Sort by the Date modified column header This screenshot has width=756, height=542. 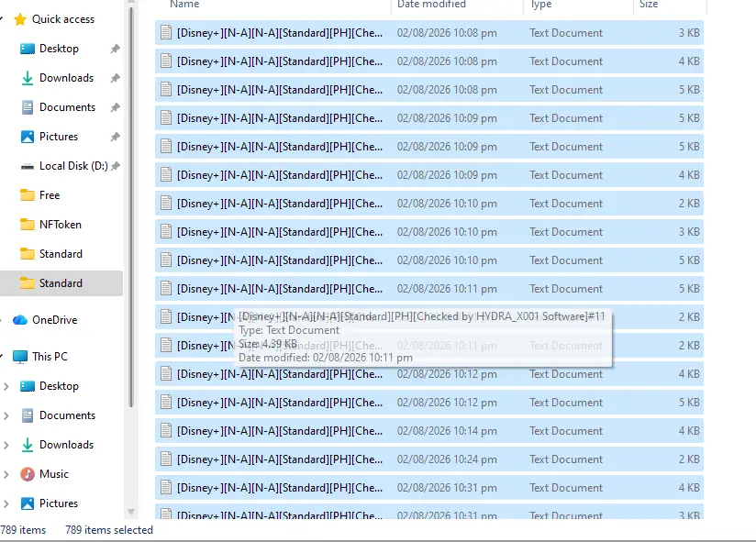coord(431,5)
